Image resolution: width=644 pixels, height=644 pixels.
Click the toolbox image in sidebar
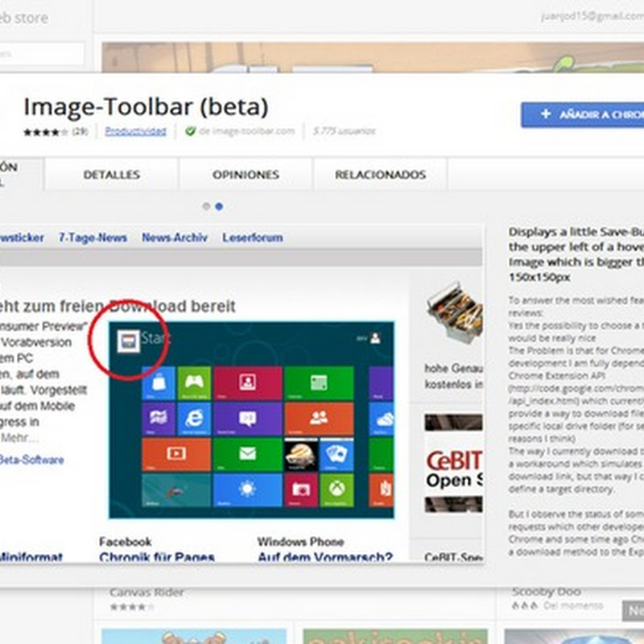pos(454,312)
